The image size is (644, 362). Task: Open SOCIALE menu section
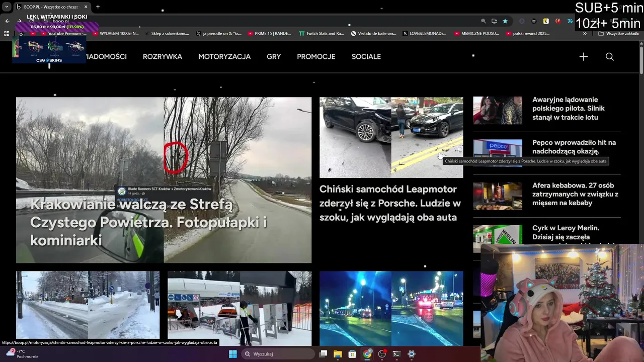pos(366,57)
